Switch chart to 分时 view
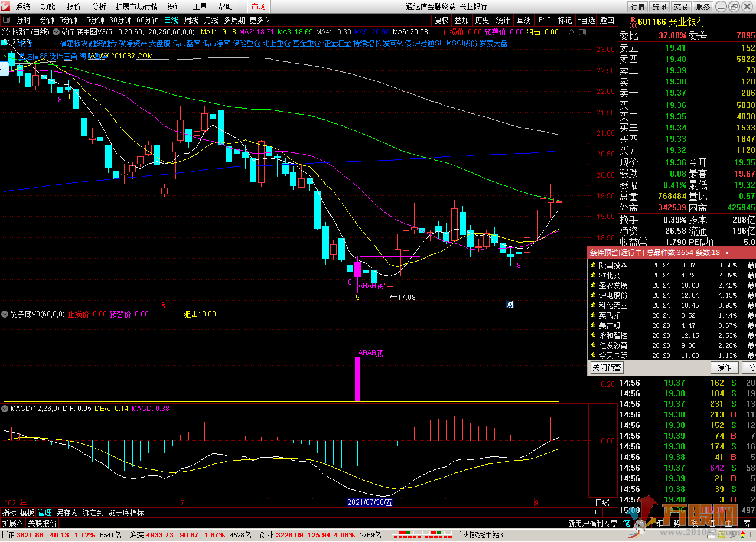The width and height of the screenshot is (756, 542). pos(24,20)
